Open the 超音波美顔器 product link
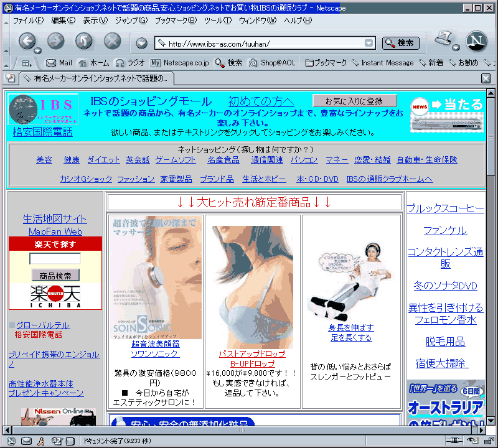This screenshot has width=498, height=448. point(155,344)
